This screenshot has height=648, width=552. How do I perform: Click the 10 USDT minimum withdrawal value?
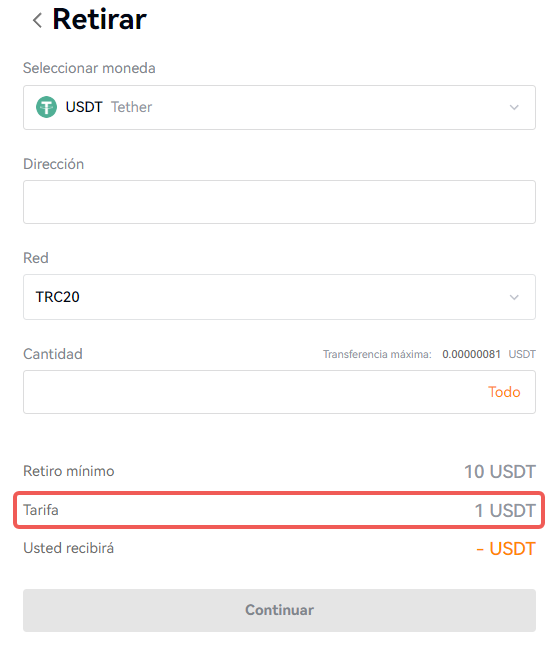pos(500,472)
